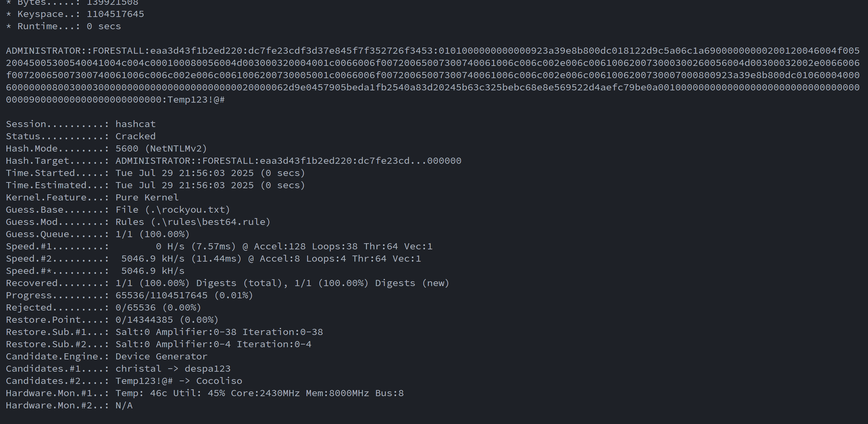This screenshot has height=424, width=868.
Task: Click the Time.Started timestamp
Action: 184,173
